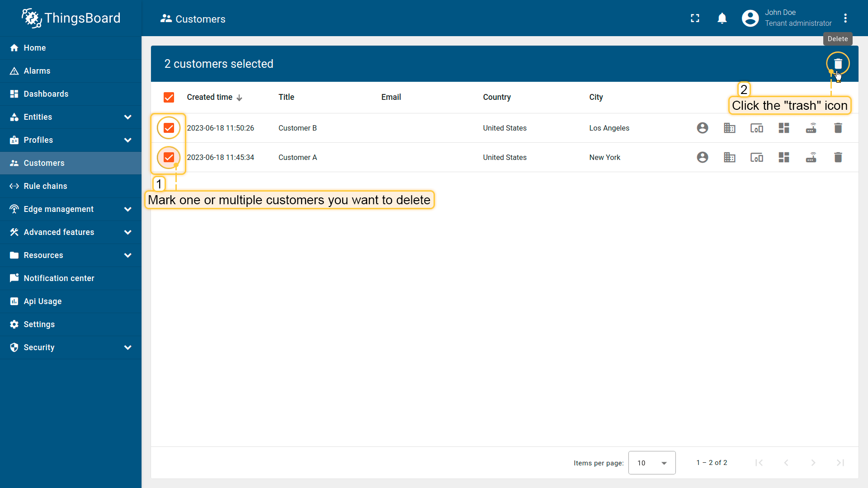Toggle the select-all header checkbox
This screenshot has height=488, width=868.
click(169, 97)
